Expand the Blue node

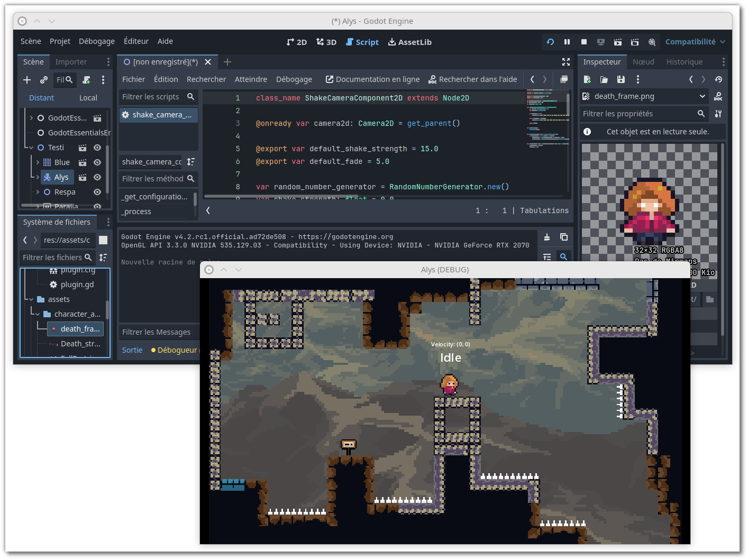tap(38, 162)
